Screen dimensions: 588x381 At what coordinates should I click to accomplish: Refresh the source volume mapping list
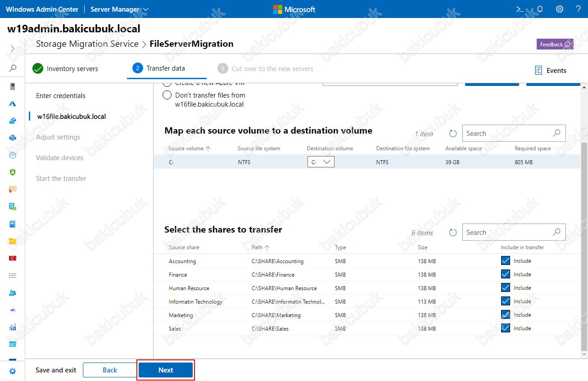pyautogui.click(x=453, y=134)
